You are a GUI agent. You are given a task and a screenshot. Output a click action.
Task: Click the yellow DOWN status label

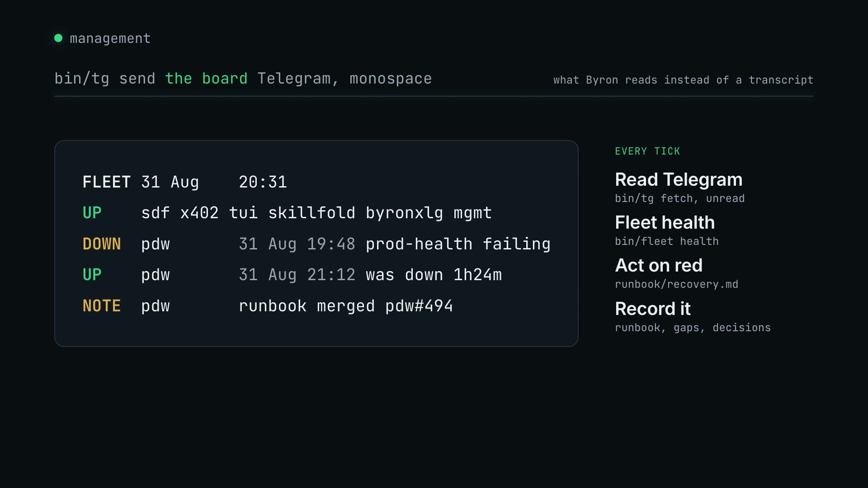pos(102,244)
